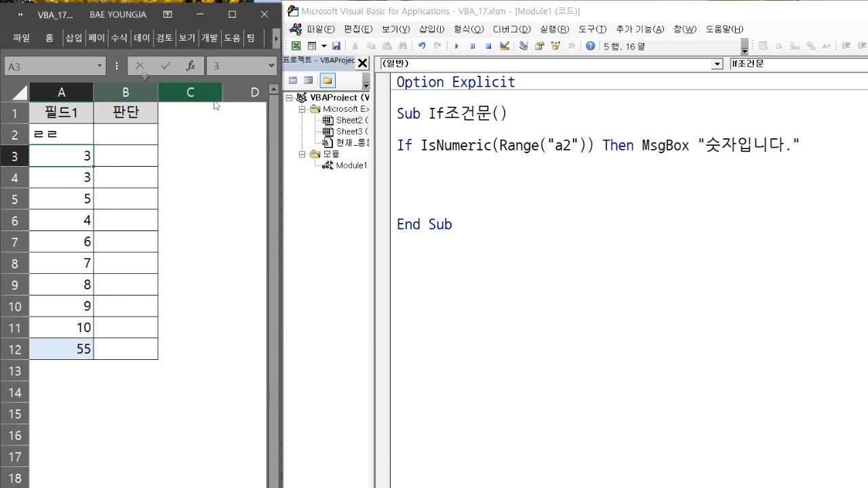868x488 pixels.
Task: Open the 도움말(H) menu
Action: click(724, 29)
